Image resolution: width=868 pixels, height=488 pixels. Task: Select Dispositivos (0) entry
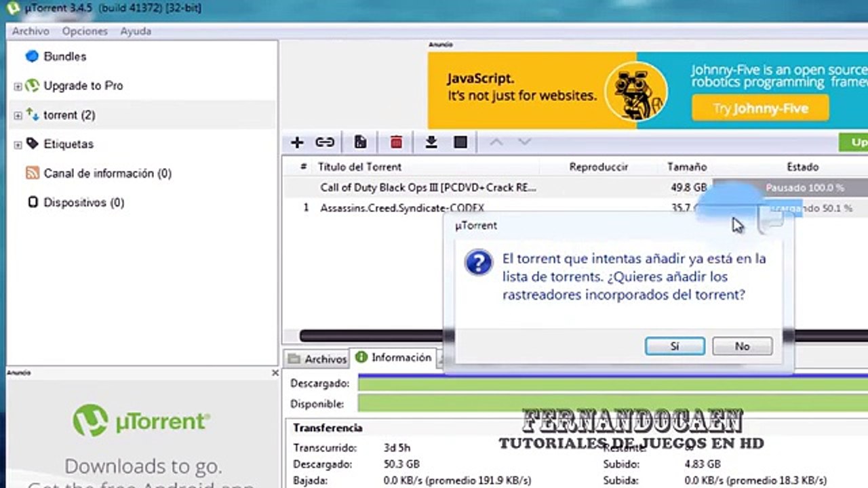click(x=84, y=202)
